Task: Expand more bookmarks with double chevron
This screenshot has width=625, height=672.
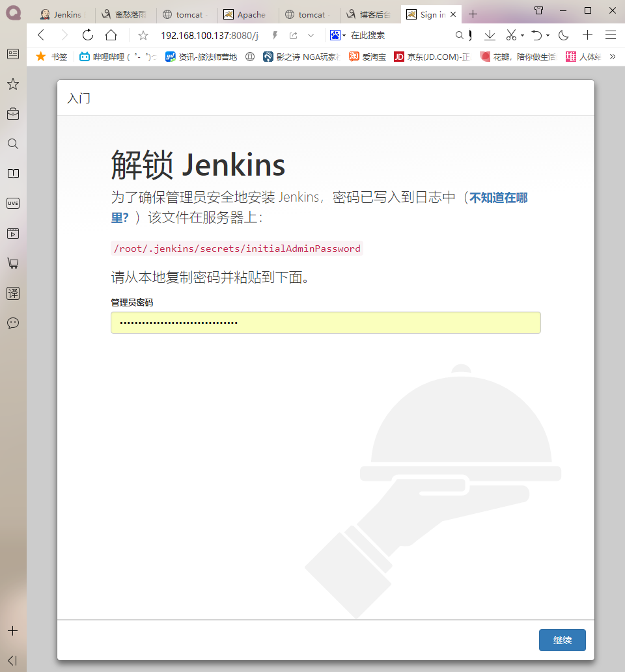Action: pos(613,57)
